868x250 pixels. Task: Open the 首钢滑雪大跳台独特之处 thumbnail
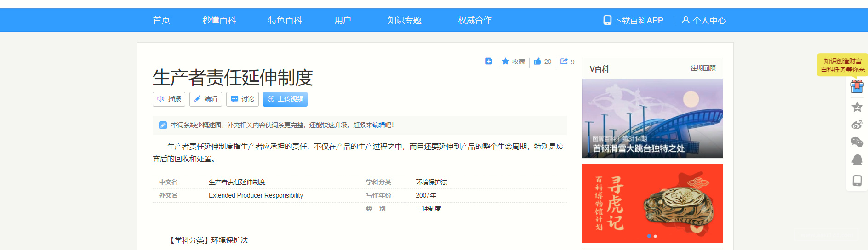652,118
